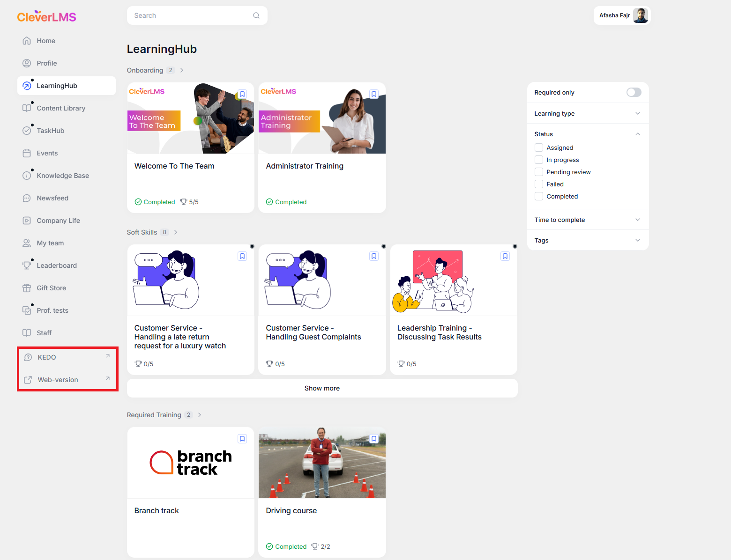Open the Administrator Training thumbnail
731x560 pixels.
[322, 118]
